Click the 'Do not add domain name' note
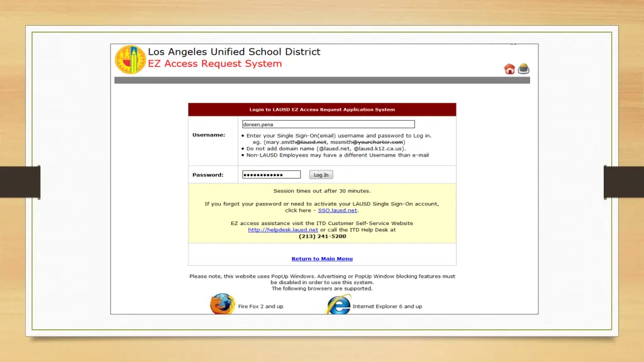 (326, 148)
